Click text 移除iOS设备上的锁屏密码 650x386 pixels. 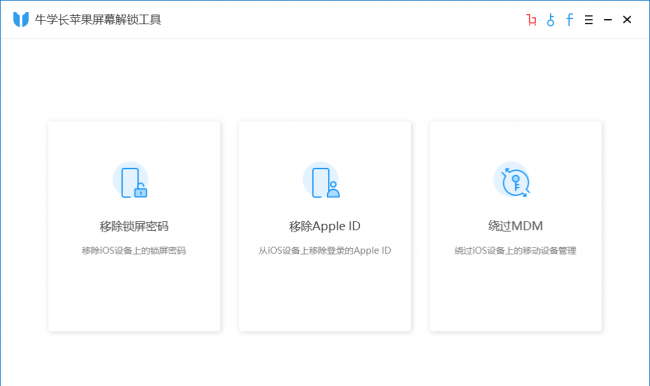(133, 250)
